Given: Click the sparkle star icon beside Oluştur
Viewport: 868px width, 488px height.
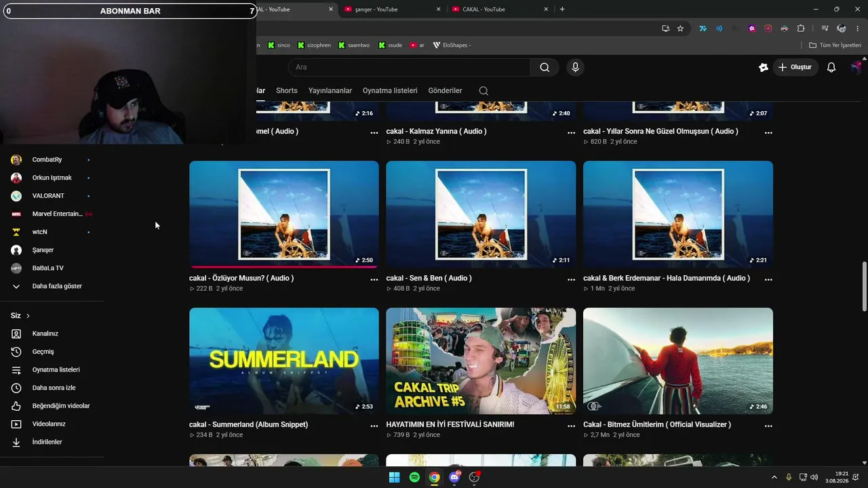Looking at the screenshot, I should 764,67.
